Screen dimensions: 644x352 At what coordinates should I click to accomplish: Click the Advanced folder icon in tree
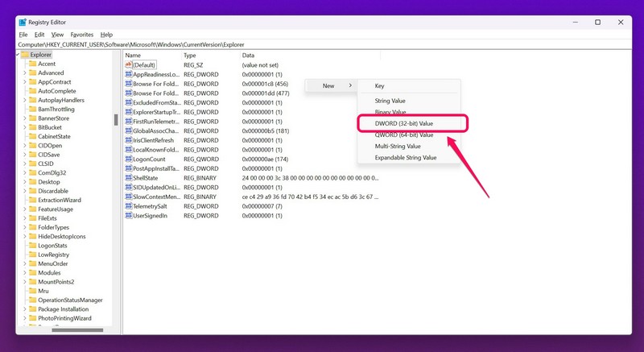point(33,72)
